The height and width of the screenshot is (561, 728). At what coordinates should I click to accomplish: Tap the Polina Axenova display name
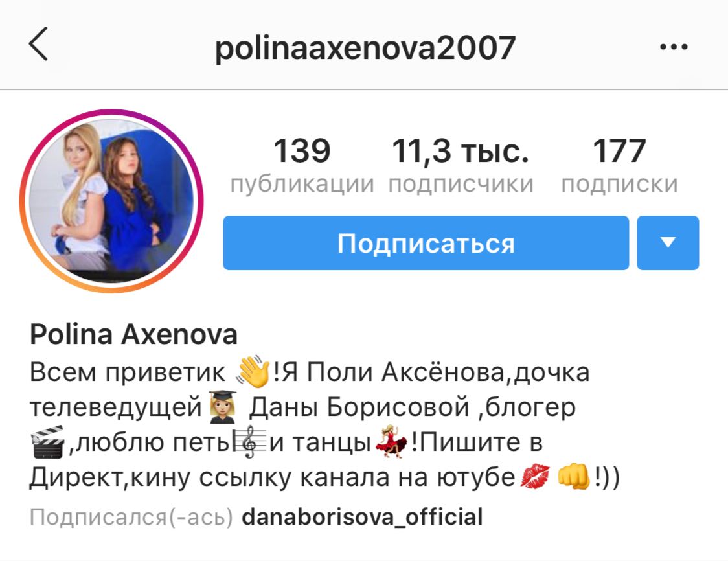click(133, 334)
